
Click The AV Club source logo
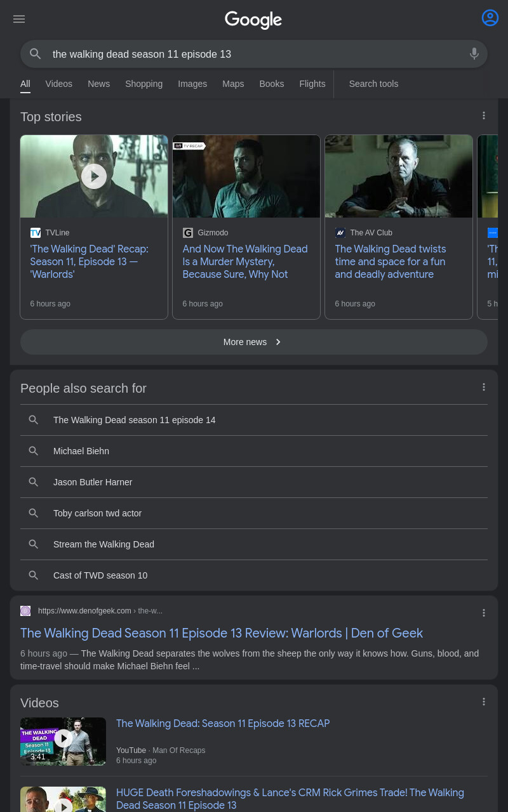[340, 233]
